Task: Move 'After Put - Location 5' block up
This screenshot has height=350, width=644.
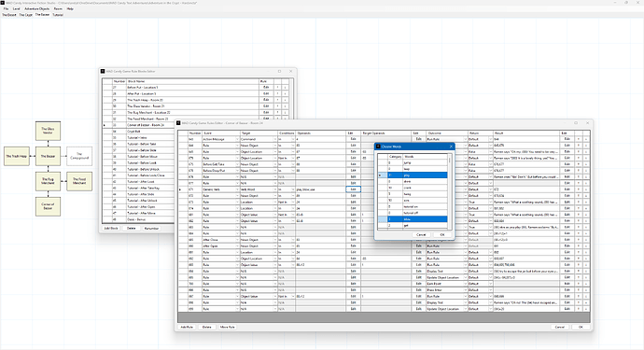Action: [277, 93]
